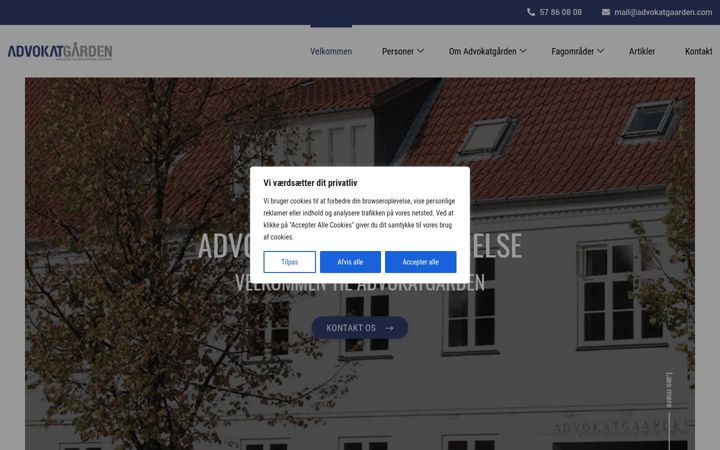The height and width of the screenshot is (450, 720).
Task: Click the Kontakt os button
Action: [x=360, y=328]
